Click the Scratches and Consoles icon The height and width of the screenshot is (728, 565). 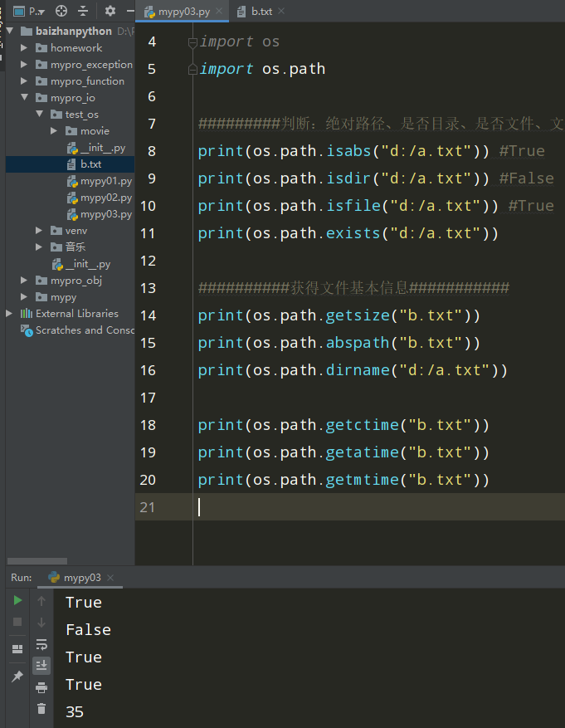(x=27, y=330)
